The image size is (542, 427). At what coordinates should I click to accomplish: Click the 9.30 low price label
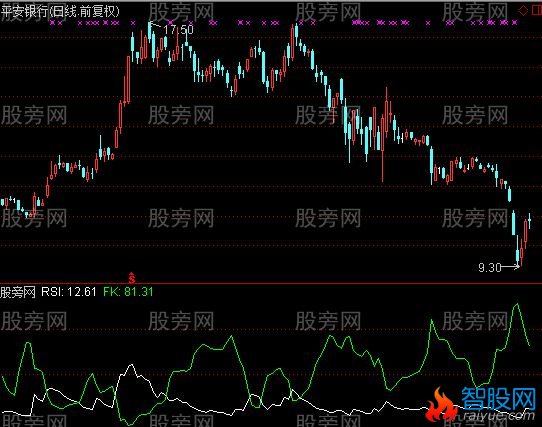coord(490,267)
